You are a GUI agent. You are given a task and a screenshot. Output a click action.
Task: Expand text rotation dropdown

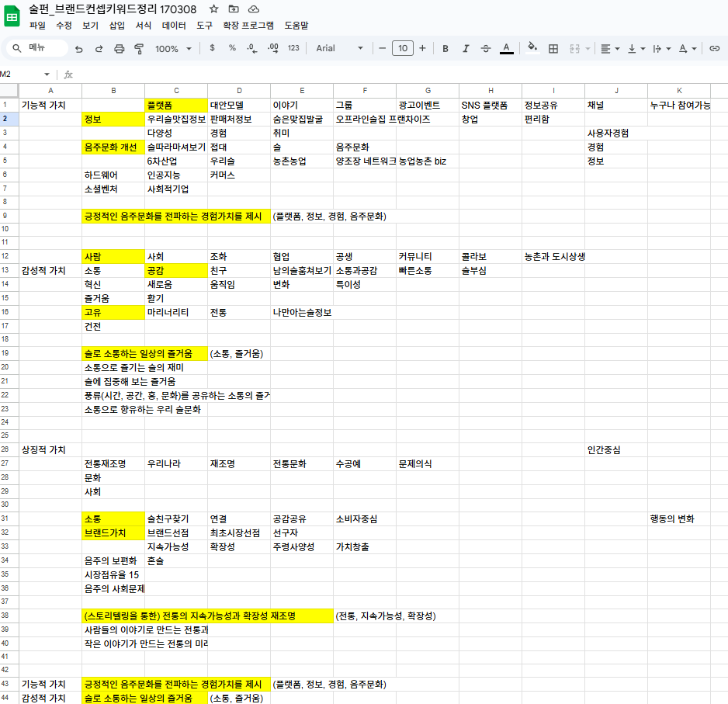click(694, 48)
